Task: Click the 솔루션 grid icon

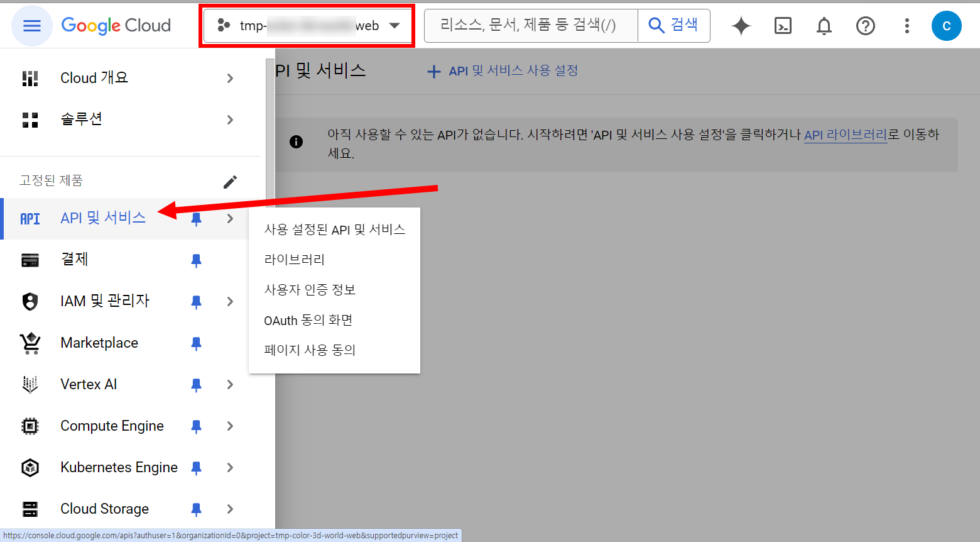Action: pos(30,119)
